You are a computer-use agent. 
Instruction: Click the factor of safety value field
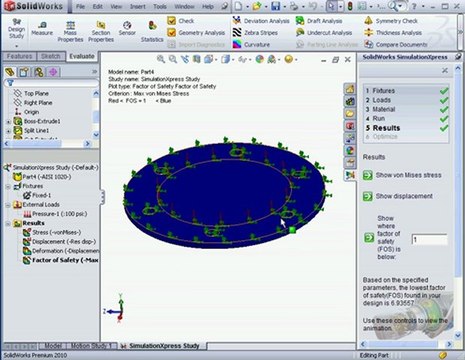pos(429,239)
